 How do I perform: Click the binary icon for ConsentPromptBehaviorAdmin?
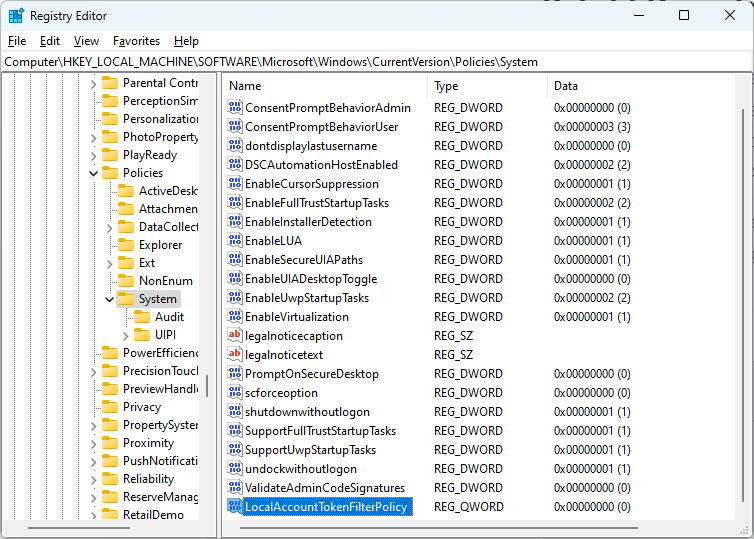click(x=235, y=107)
